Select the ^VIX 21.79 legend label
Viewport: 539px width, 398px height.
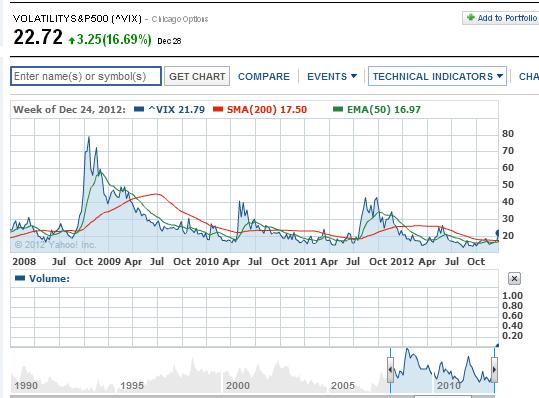coord(176,110)
